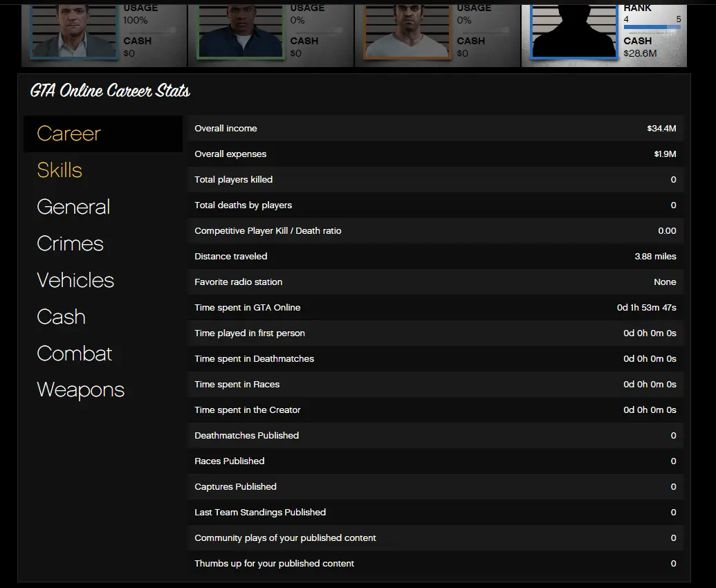Click the Races Published row
716x588 pixels.
click(x=436, y=461)
